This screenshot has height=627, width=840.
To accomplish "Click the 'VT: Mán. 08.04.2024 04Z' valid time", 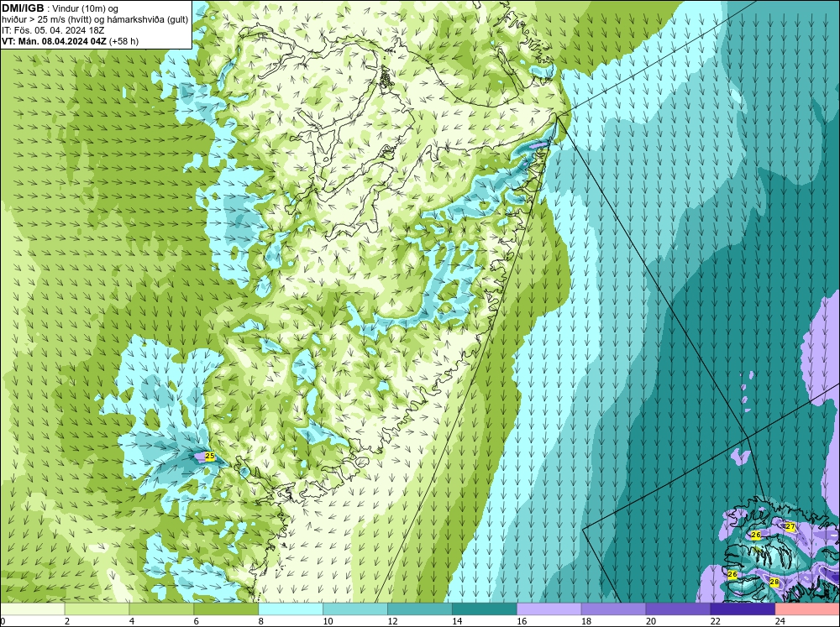I will tap(54, 41).
